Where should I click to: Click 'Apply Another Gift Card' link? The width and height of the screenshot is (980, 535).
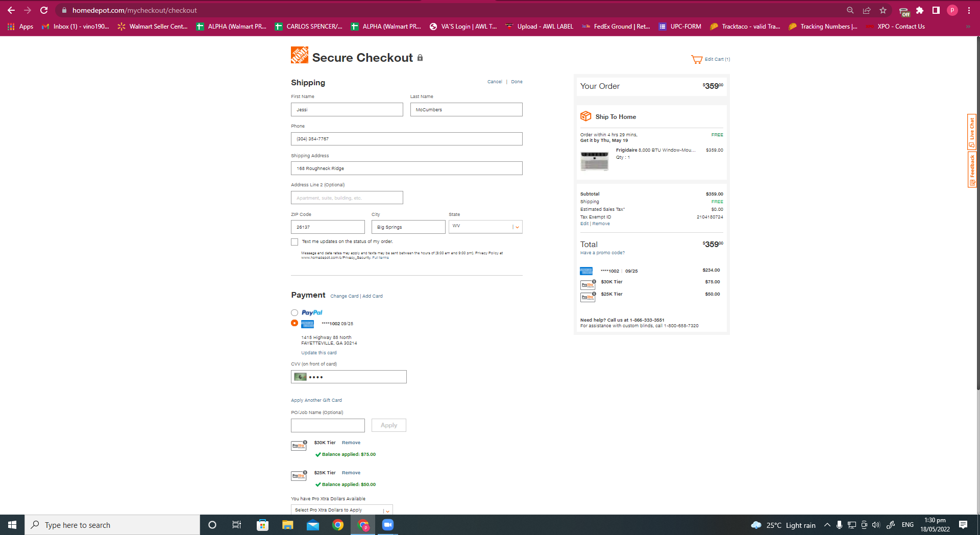coord(316,400)
